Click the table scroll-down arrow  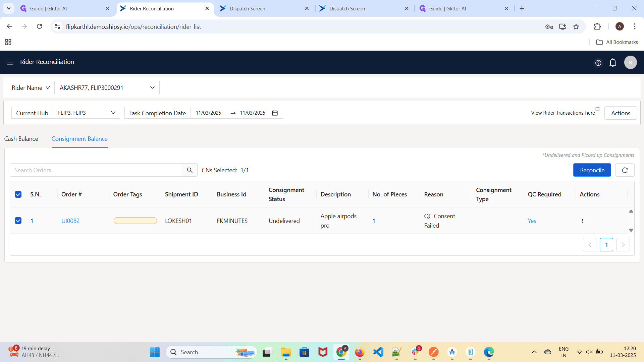[631, 230]
